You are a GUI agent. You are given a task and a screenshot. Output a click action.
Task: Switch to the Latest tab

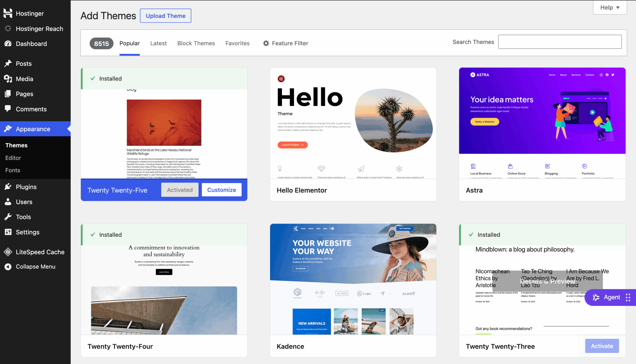coord(159,43)
